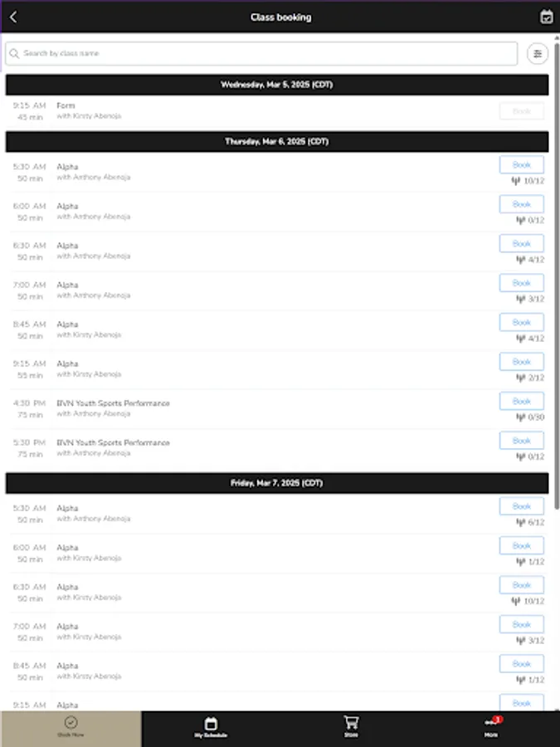560x747 pixels.
Task: Book the 5:30 AM Alpha class on Thursday
Action: click(x=521, y=164)
